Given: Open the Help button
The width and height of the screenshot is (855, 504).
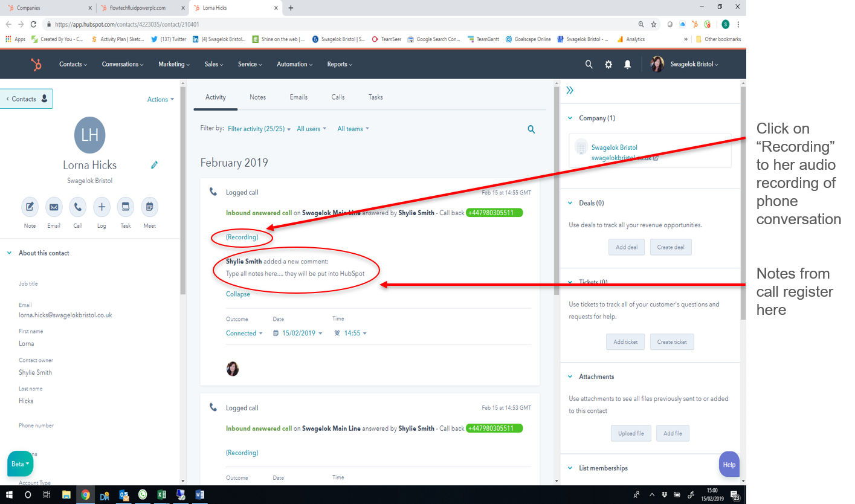Looking at the screenshot, I should click(x=729, y=465).
